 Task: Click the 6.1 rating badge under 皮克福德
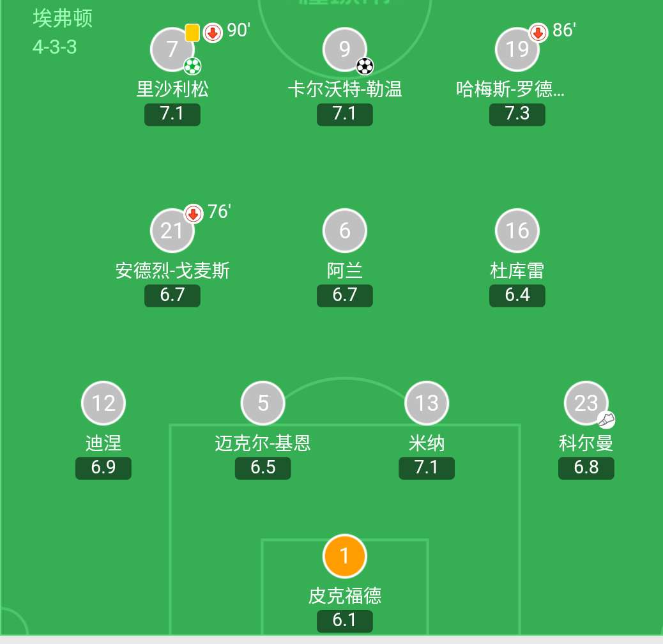(345, 621)
